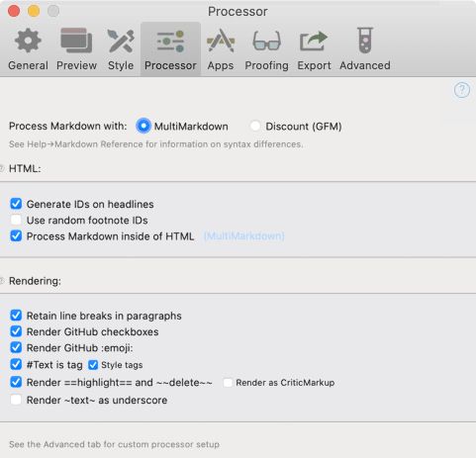
Task: Click the help question mark button
Action: tap(462, 90)
